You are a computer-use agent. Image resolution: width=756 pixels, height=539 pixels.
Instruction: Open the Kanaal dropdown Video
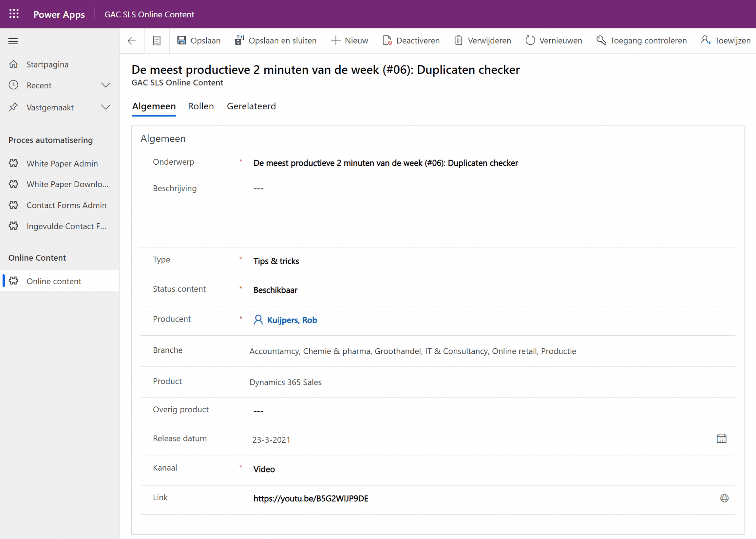click(491, 469)
